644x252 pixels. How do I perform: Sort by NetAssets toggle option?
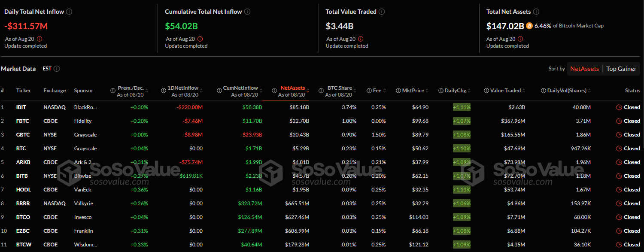click(x=584, y=69)
